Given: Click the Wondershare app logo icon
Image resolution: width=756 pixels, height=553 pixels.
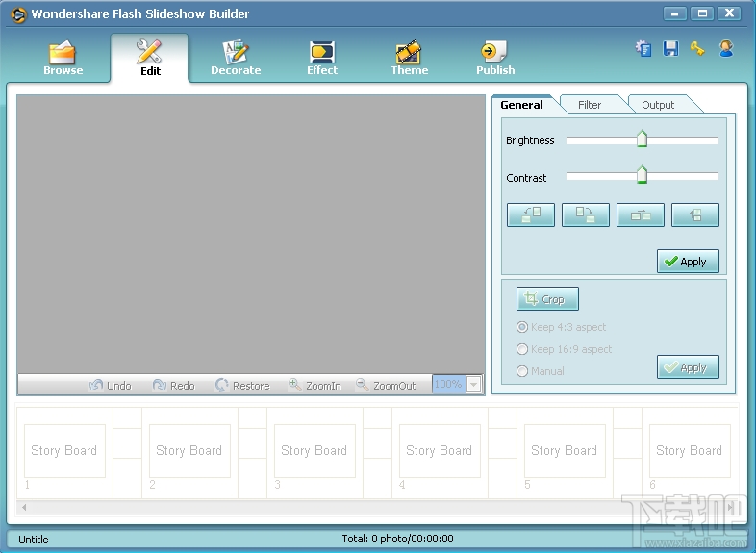Looking at the screenshot, I should (x=18, y=15).
